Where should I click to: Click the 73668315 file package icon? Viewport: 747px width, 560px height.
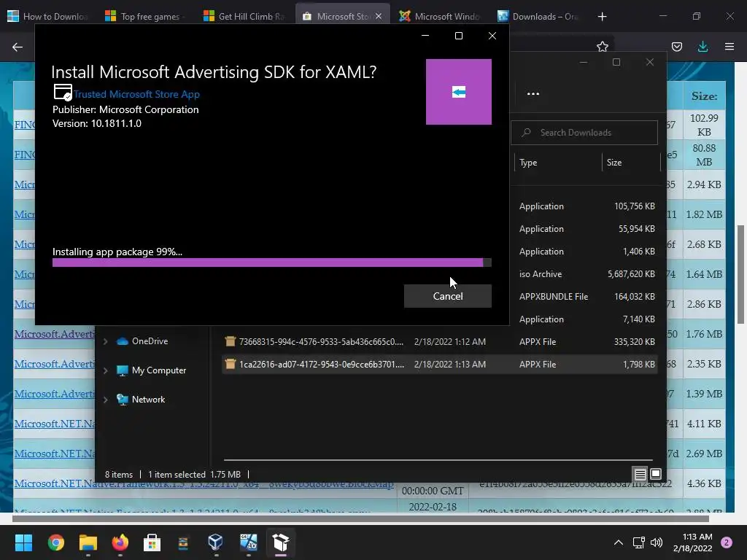click(230, 341)
